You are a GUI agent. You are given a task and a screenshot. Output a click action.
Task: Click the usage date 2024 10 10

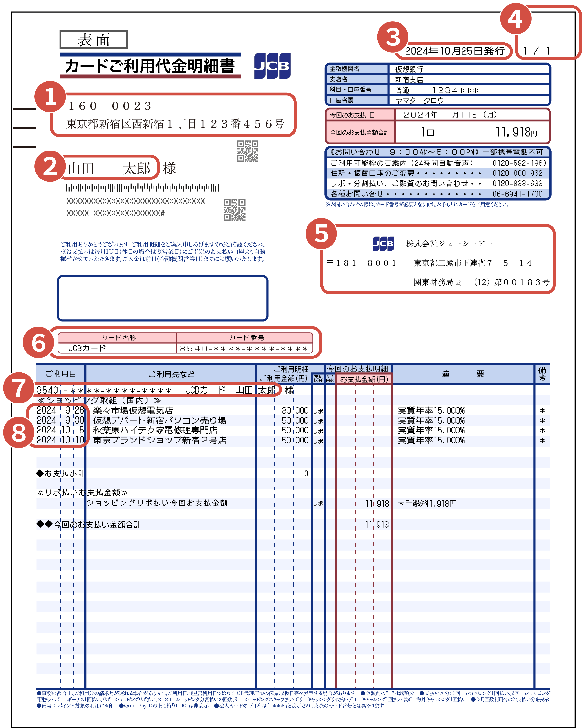[x=60, y=440]
